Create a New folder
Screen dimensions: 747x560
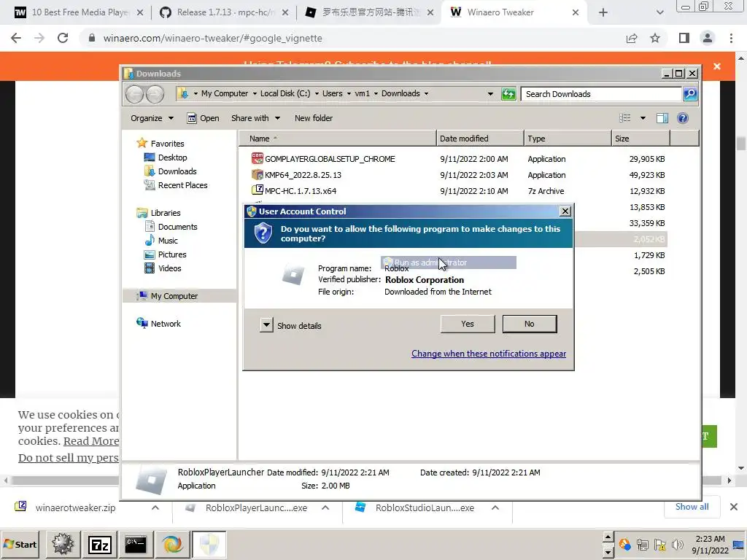(x=314, y=118)
